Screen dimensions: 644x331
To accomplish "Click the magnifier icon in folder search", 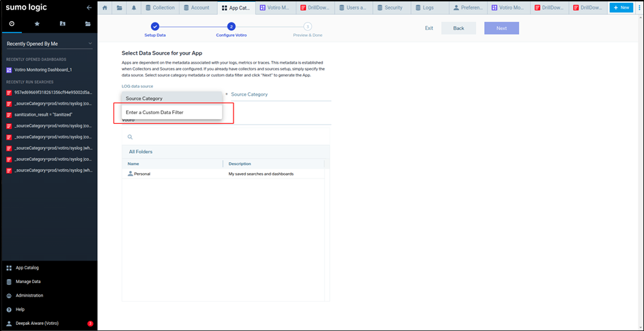I will [130, 137].
